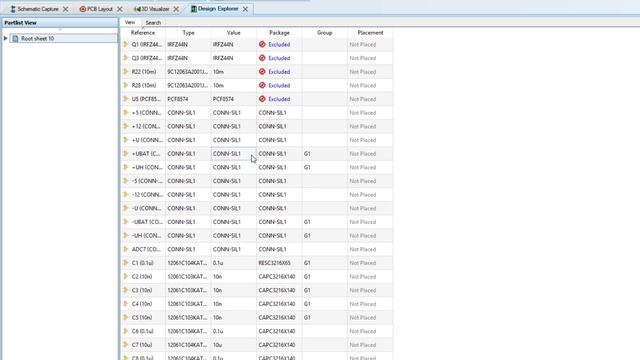Open the Excluded link for R22
640x360 pixels.
279,72
